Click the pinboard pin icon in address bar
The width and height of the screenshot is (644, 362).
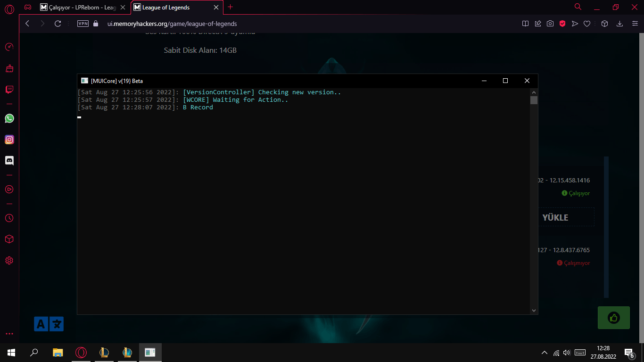[x=538, y=24]
